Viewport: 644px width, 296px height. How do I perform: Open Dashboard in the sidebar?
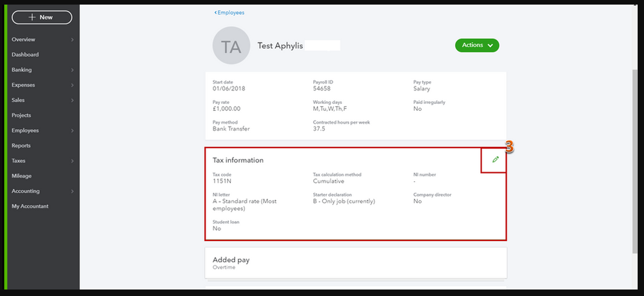click(25, 55)
